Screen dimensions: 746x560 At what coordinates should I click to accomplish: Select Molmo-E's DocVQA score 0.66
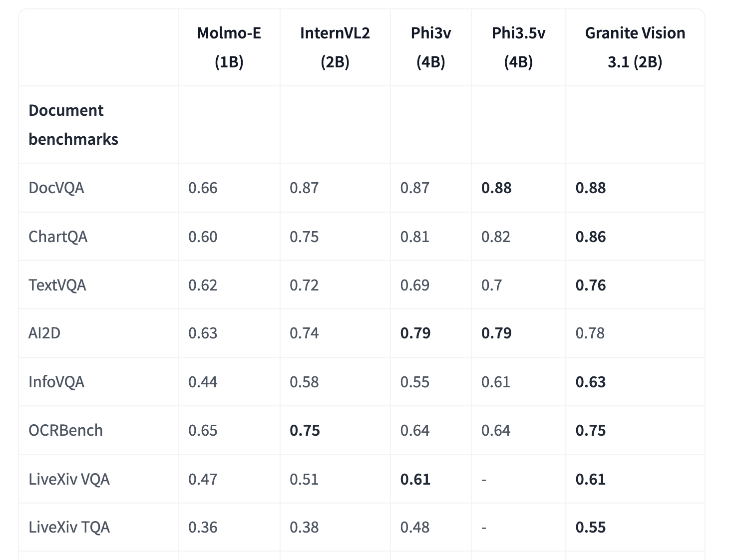tap(203, 188)
